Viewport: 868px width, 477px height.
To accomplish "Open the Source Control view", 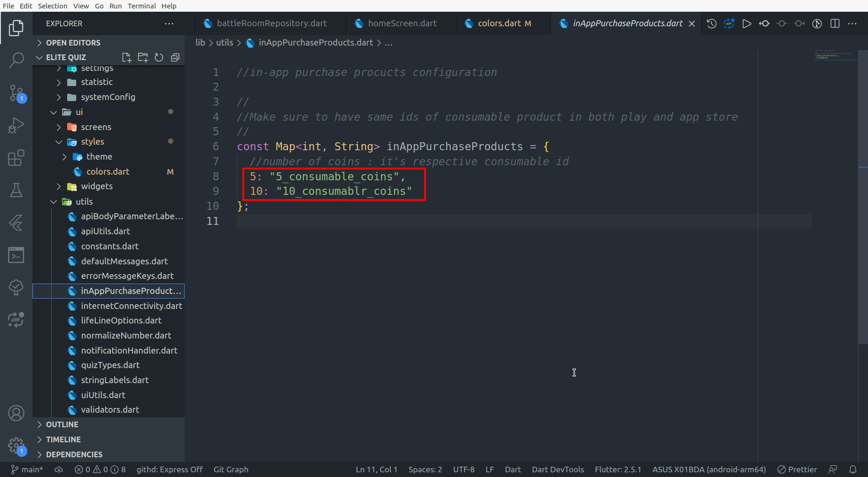I will click(16, 93).
